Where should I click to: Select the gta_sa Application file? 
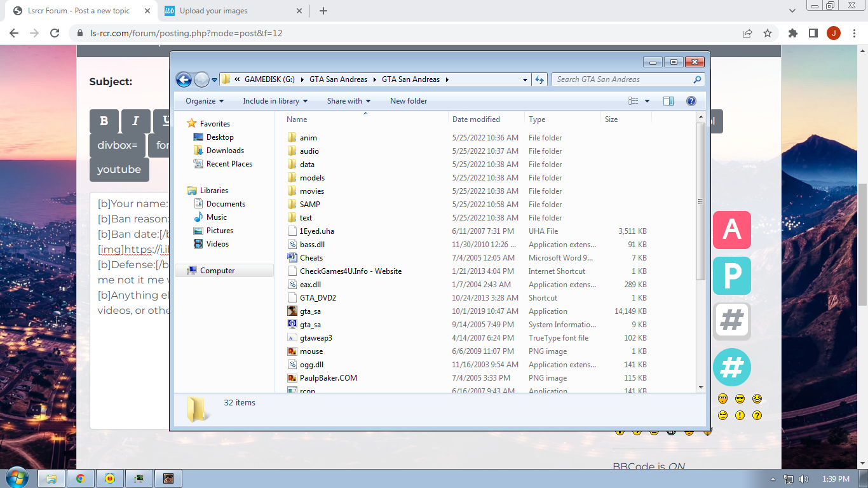[310, 311]
